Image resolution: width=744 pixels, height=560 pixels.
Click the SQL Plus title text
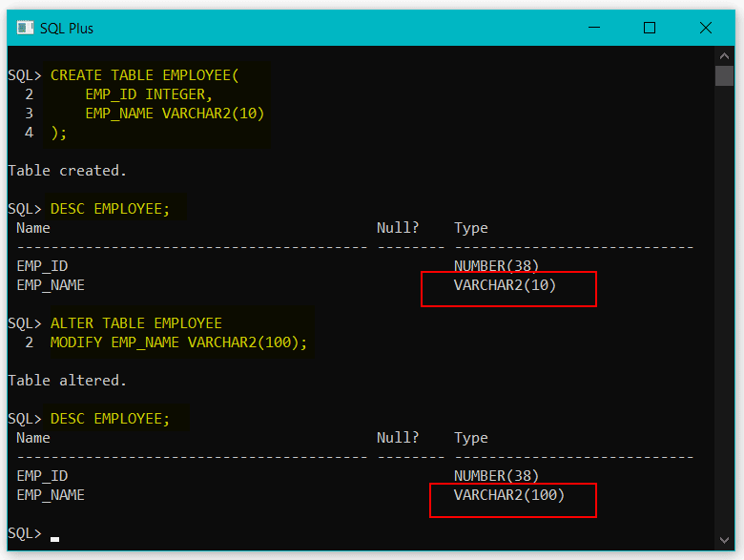click(67, 29)
